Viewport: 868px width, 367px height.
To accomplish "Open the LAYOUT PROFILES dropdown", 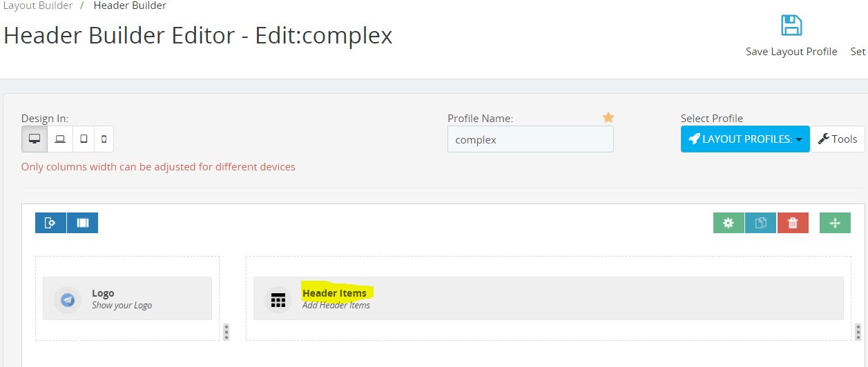I will 745,139.
